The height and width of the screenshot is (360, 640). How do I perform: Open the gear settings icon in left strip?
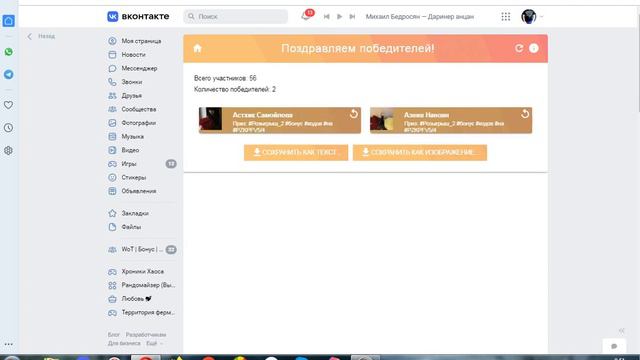pyautogui.click(x=9, y=151)
